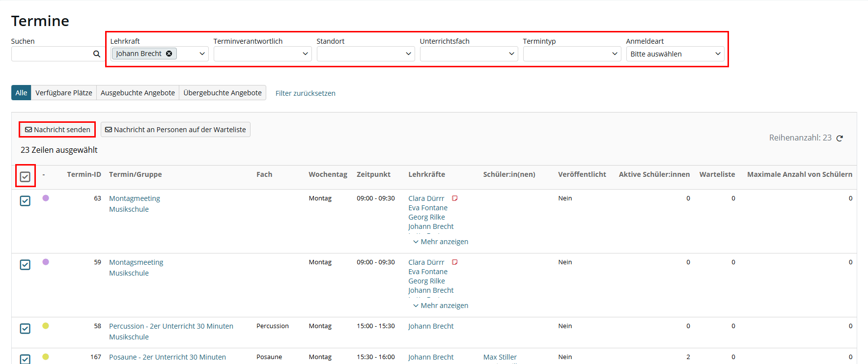Uncheck the Montagsmeeting row checkbox
Image resolution: width=868 pixels, height=364 pixels.
pos(25,265)
